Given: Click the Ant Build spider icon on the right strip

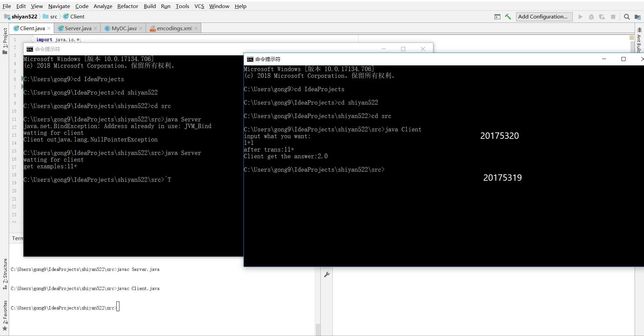Looking at the screenshot, I should [x=639, y=30].
